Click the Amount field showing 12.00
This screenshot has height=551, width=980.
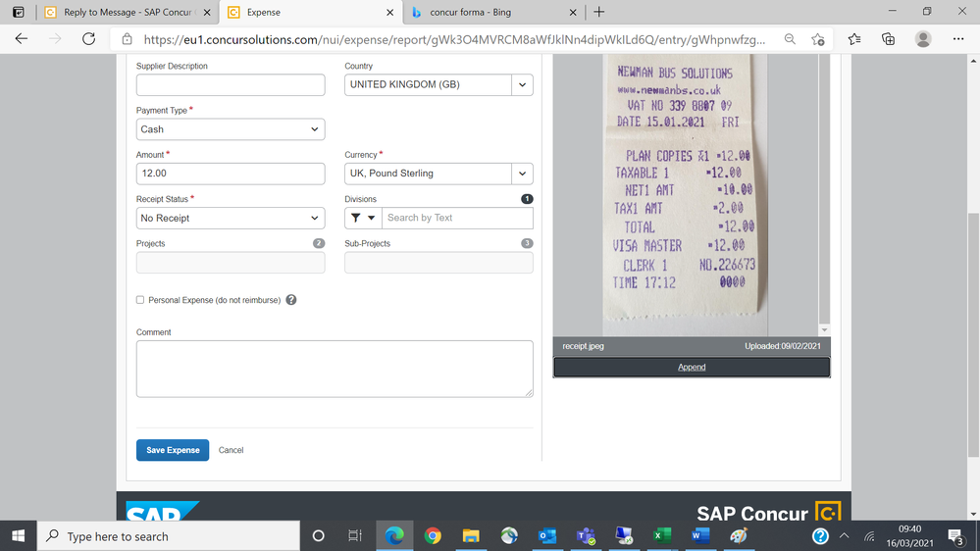coord(231,174)
